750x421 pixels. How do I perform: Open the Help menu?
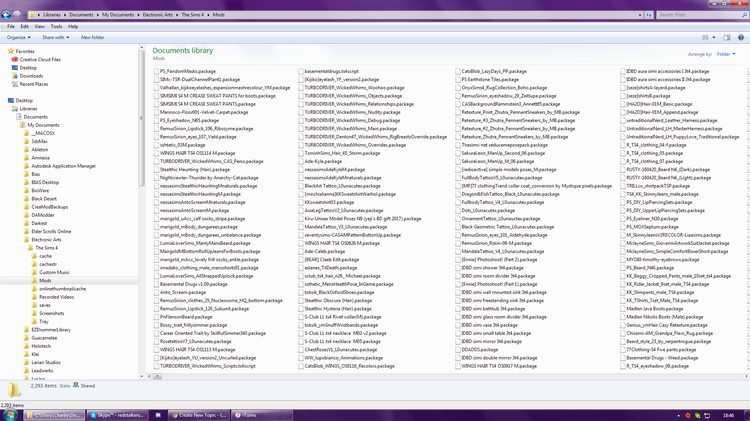click(x=73, y=26)
